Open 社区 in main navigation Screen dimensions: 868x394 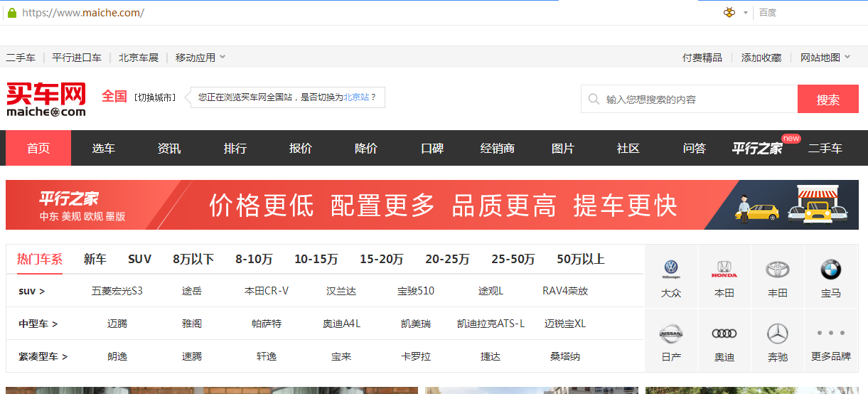coord(628,148)
